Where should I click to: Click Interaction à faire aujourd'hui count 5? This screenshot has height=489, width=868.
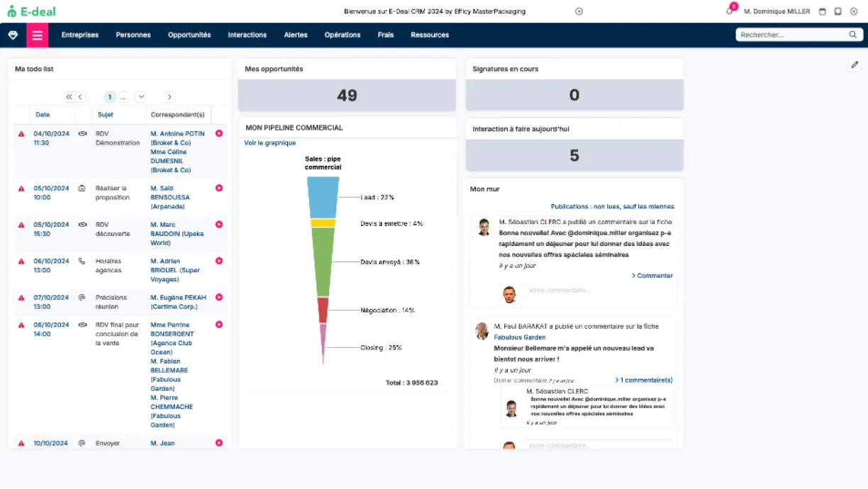click(574, 155)
